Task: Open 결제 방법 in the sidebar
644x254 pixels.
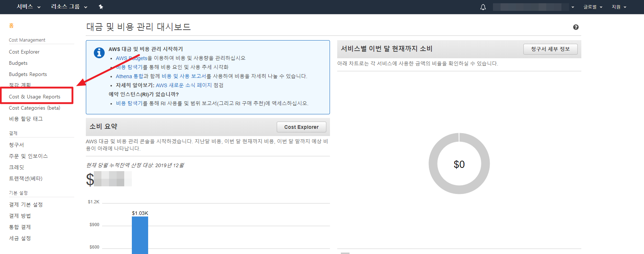Action: coord(20,216)
